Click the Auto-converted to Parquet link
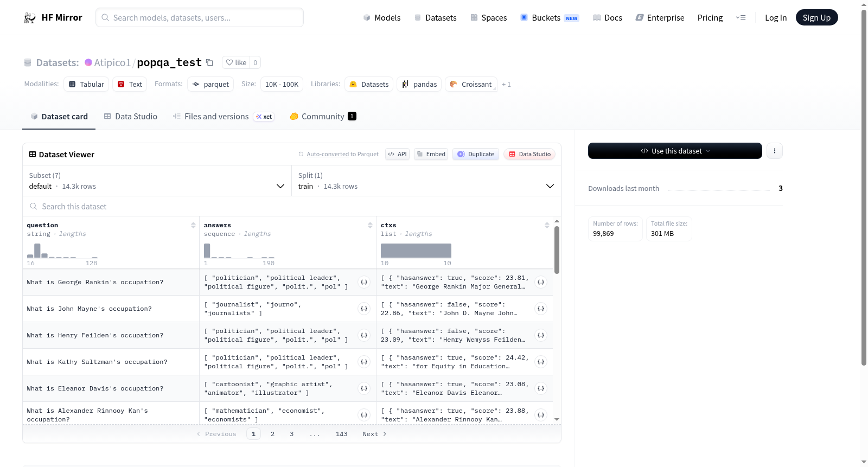This screenshot has height=467, width=868. [x=342, y=154]
